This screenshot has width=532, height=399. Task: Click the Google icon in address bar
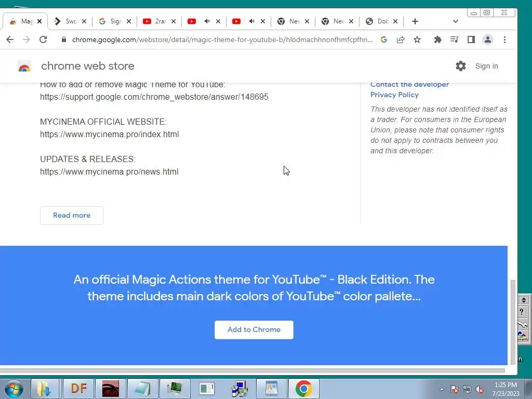[x=384, y=39]
